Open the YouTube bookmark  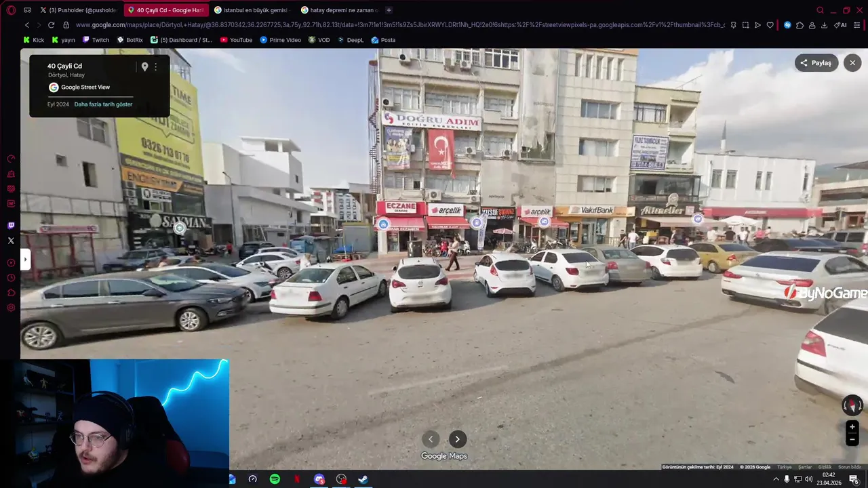(236, 40)
